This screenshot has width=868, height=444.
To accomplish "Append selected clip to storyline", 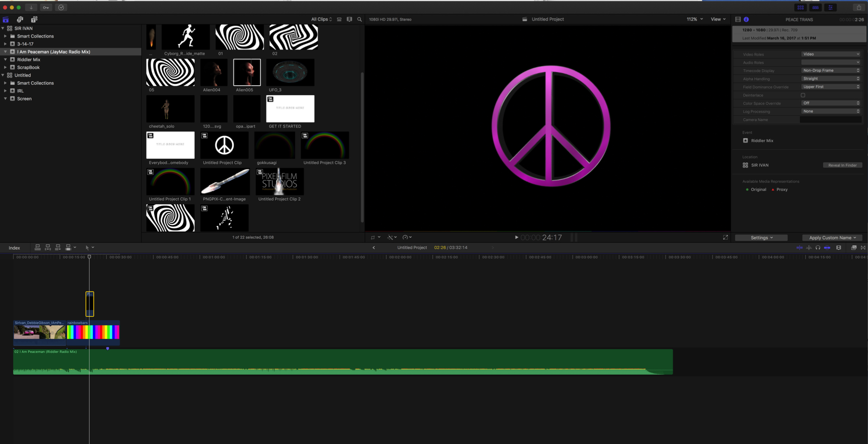I will click(58, 248).
